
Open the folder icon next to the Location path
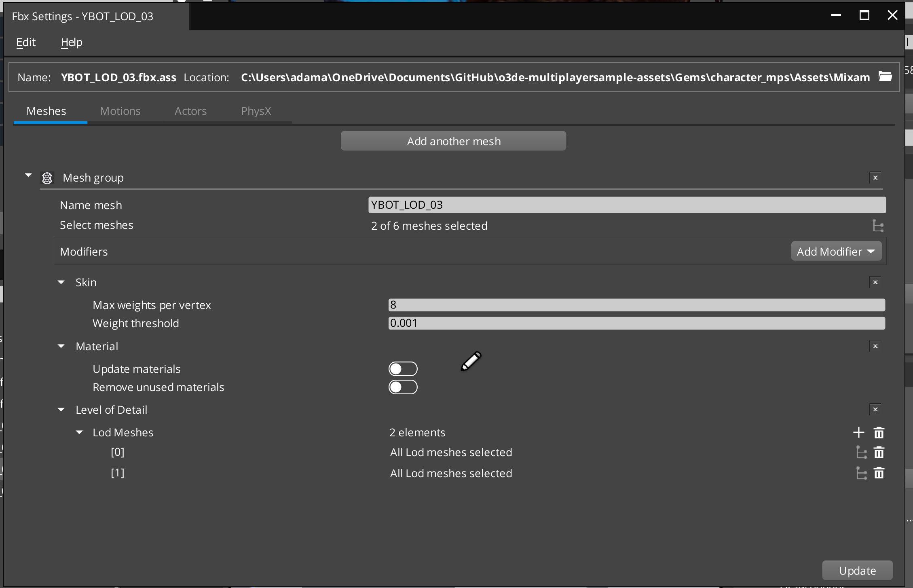pyautogui.click(x=886, y=77)
